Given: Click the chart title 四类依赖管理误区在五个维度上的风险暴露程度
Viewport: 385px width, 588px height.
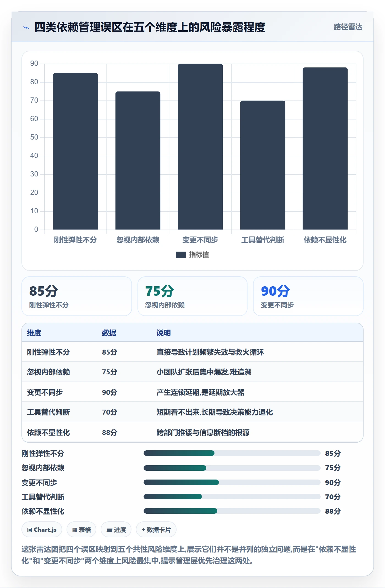Looking at the screenshot, I should [150, 27].
